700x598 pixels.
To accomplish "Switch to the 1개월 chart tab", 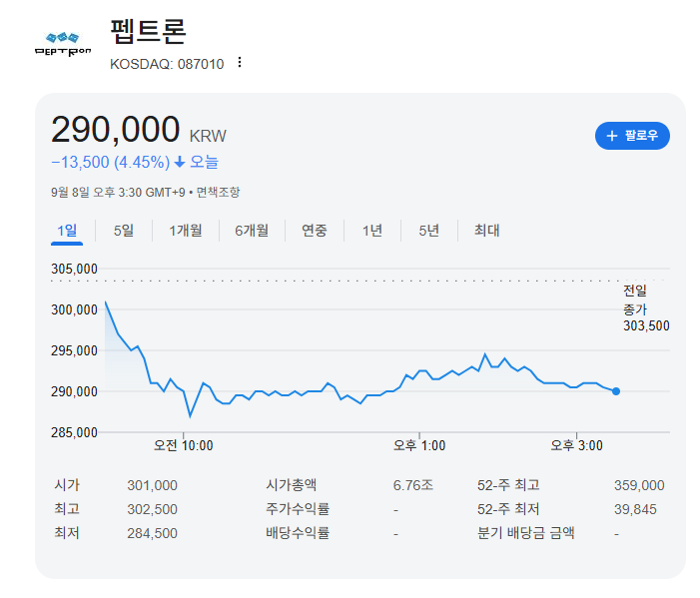I will point(186,231).
